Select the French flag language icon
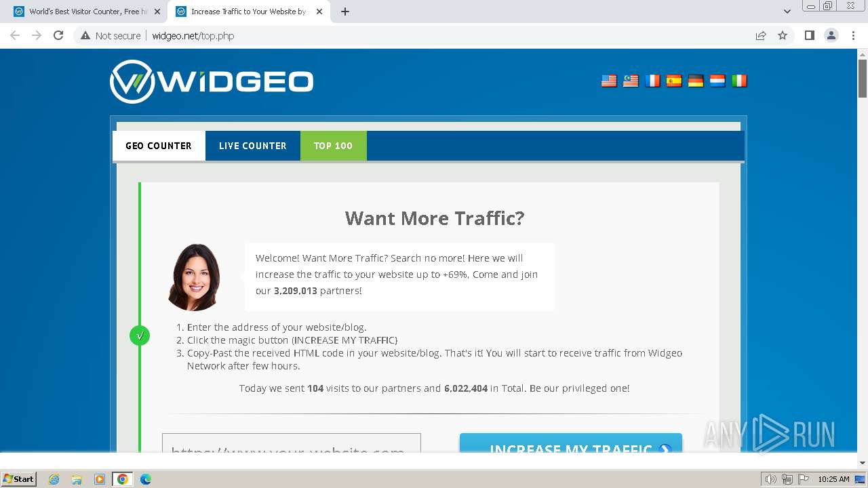The image size is (868, 488). (652, 81)
